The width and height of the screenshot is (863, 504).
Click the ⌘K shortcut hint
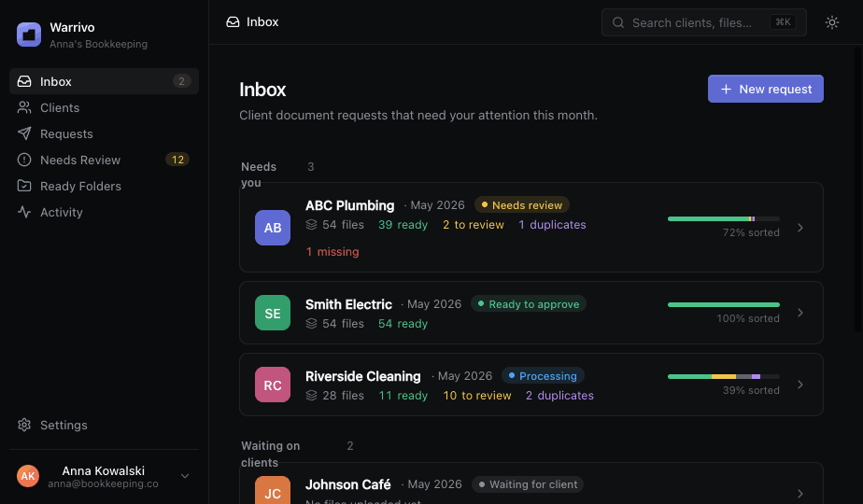click(x=783, y=22)
